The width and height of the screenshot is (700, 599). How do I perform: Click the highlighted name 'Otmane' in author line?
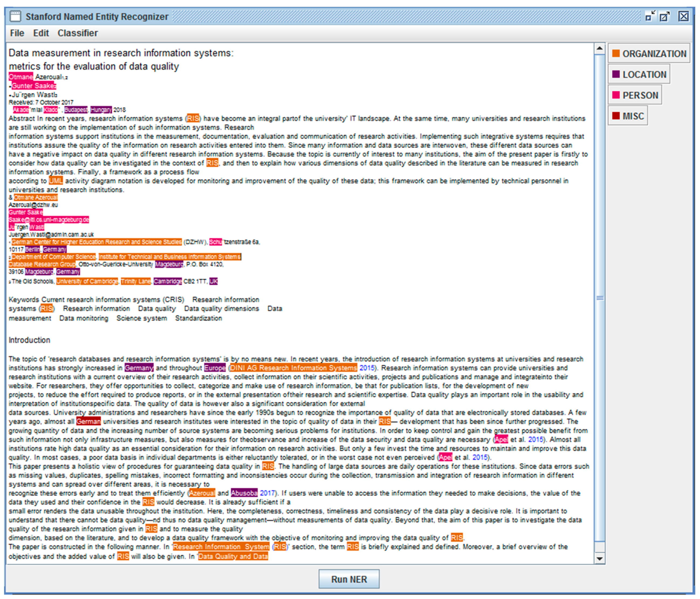[x=21, y=77]
